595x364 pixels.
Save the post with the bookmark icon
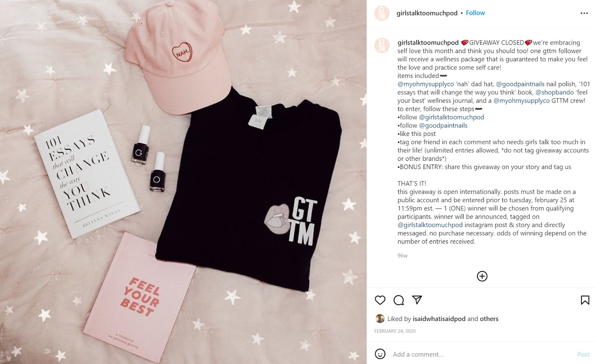[585, 300]
